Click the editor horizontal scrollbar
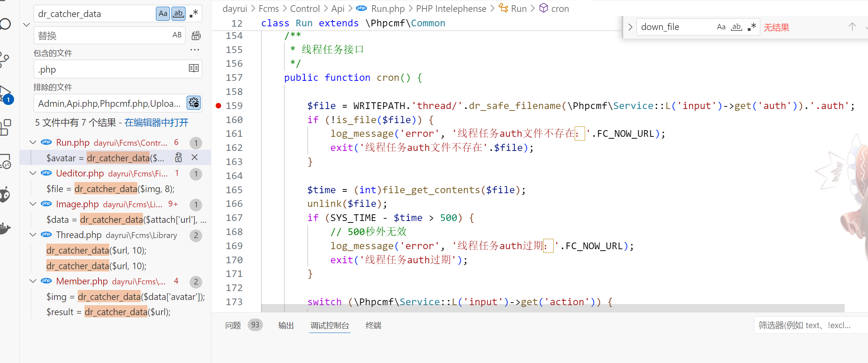 point(553,308)
